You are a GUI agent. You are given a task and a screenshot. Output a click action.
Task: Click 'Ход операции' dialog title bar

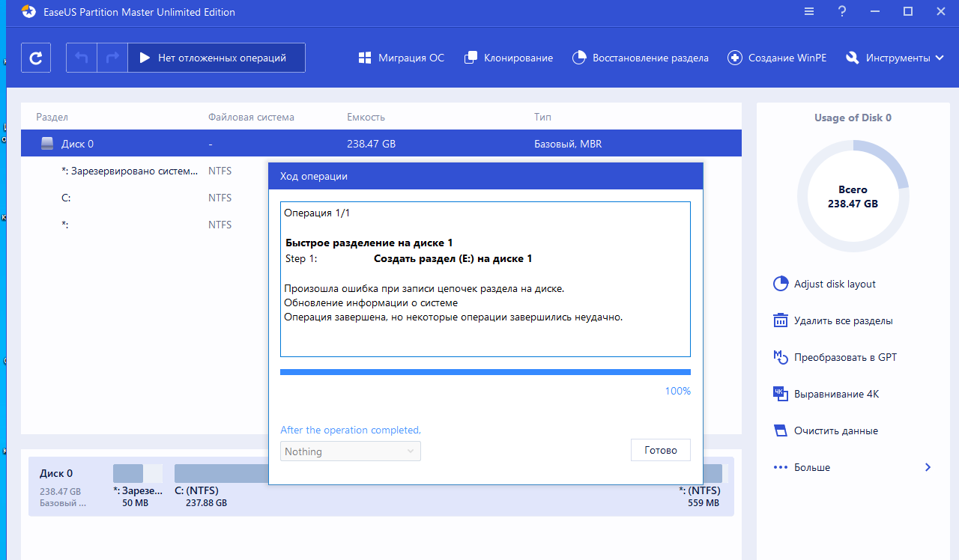click(x=485, y=177)
